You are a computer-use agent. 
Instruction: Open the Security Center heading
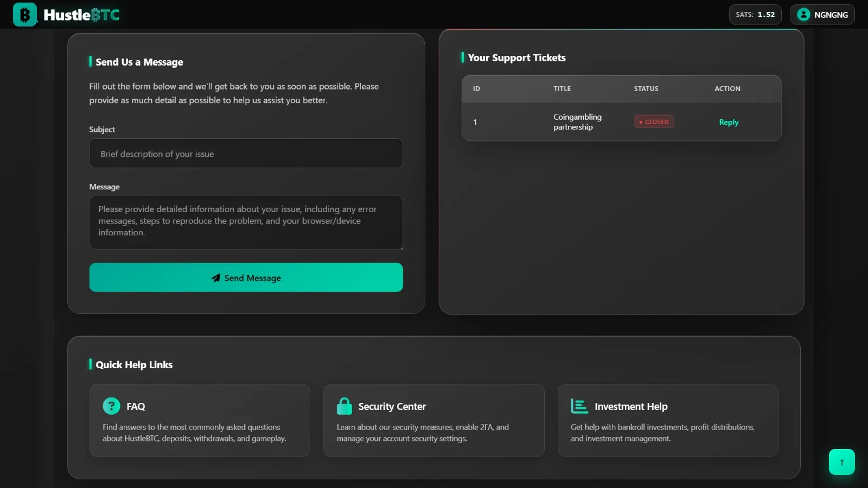click(392, 406)
